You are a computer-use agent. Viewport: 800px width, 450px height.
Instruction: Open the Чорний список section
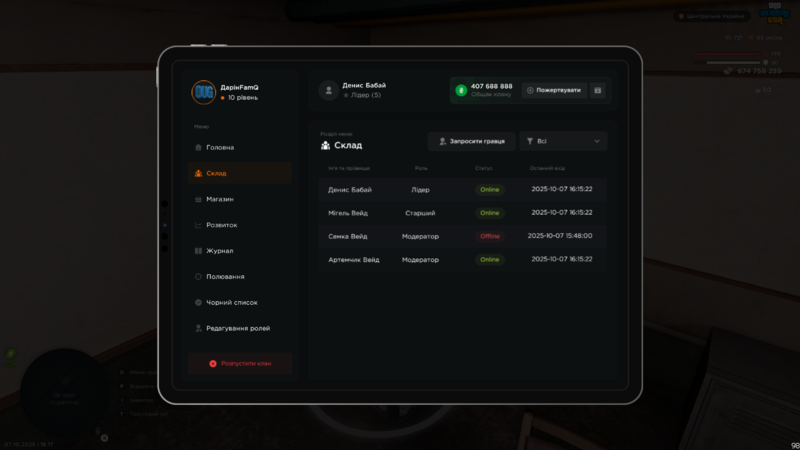coord(239,303)
